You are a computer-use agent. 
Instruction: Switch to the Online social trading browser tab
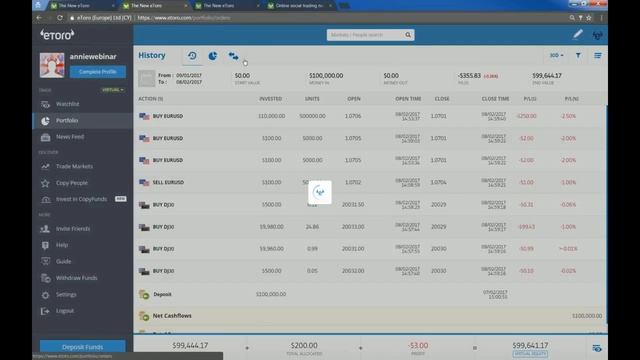(x=300, y=6)
